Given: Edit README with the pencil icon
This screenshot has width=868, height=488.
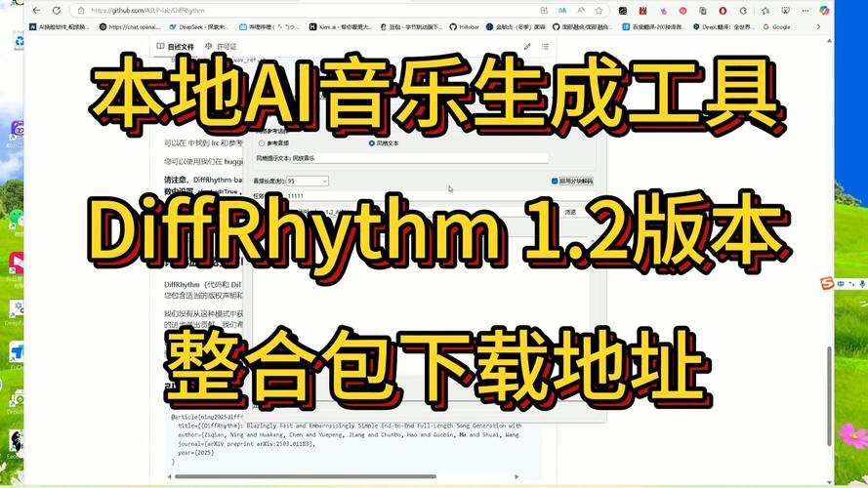Looking at the screenshot, I should click(527, 47).
